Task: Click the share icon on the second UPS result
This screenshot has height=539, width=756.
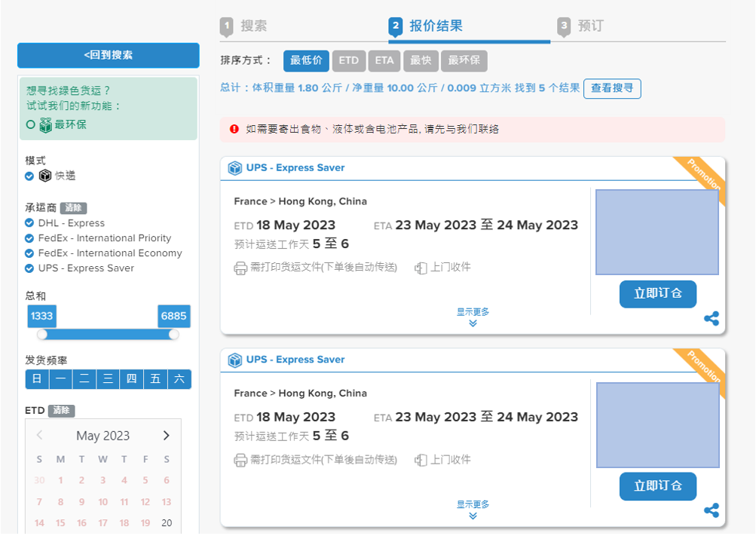Action: [x=712, y=510]
